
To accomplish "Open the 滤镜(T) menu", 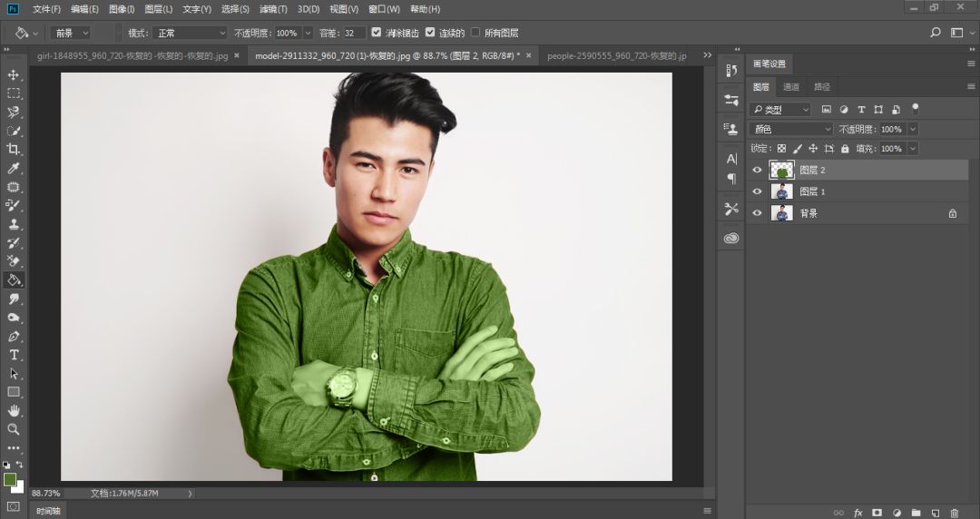I will point(273,9).
